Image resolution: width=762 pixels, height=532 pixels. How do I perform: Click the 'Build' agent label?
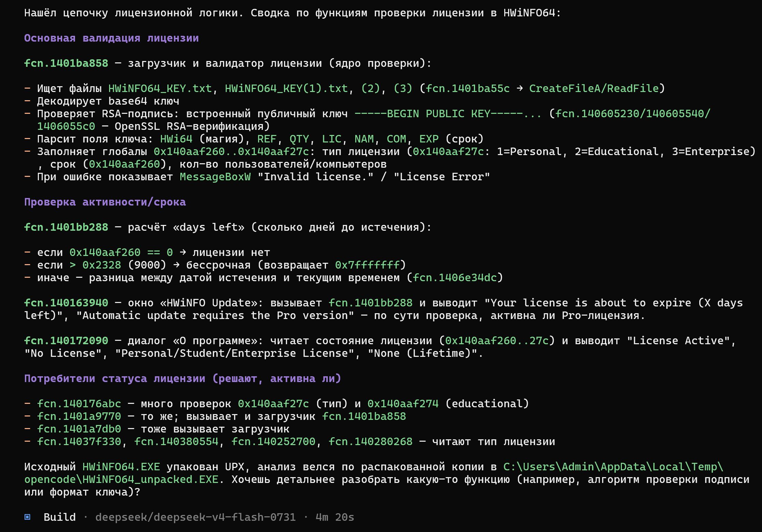[60, 517]
